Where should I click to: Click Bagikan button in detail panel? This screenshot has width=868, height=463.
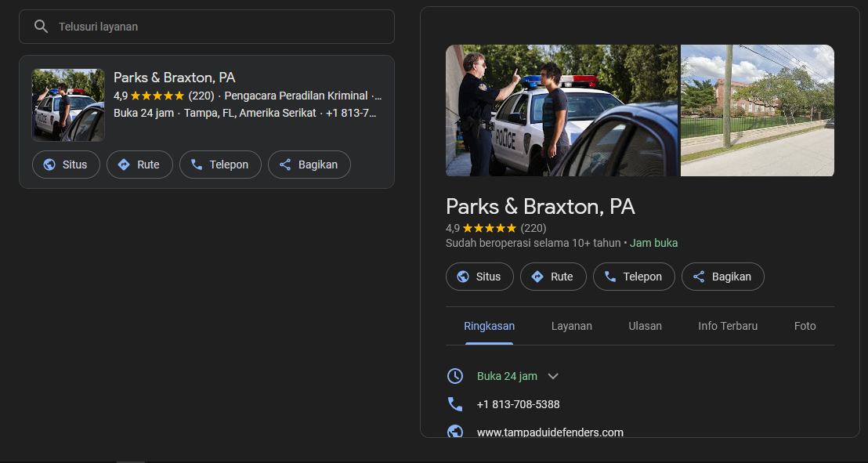point(723,277)
